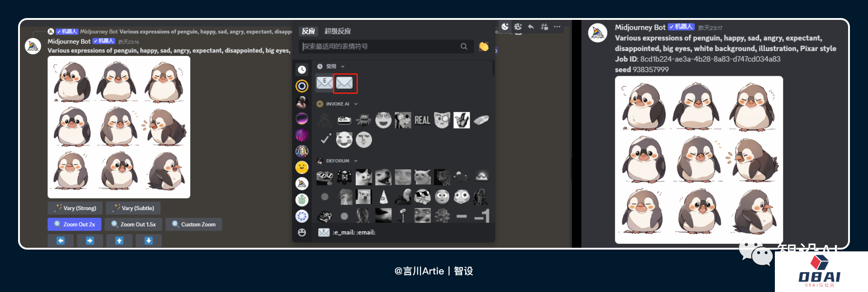
Task: Open the penguin grid image on the right
Action: (698, 159)
